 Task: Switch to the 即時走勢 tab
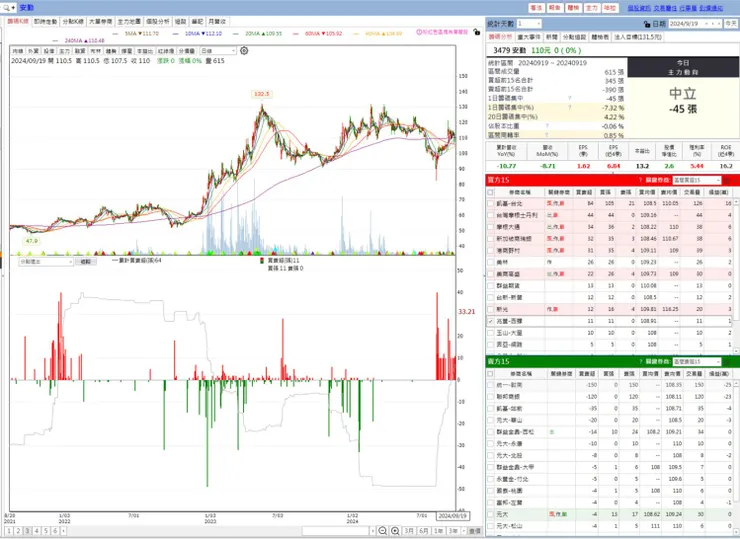(x=45, y=22)
